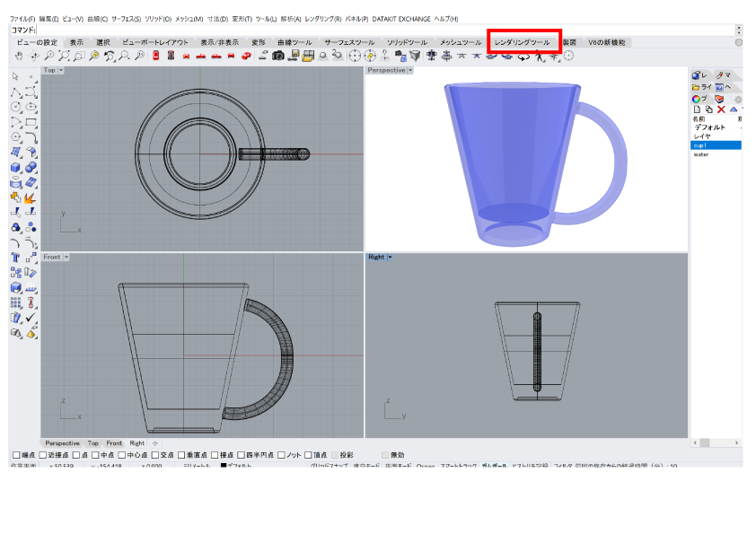Select the レイヤ layer row
This screenshot has width=756, height=534.
[716, 136]
